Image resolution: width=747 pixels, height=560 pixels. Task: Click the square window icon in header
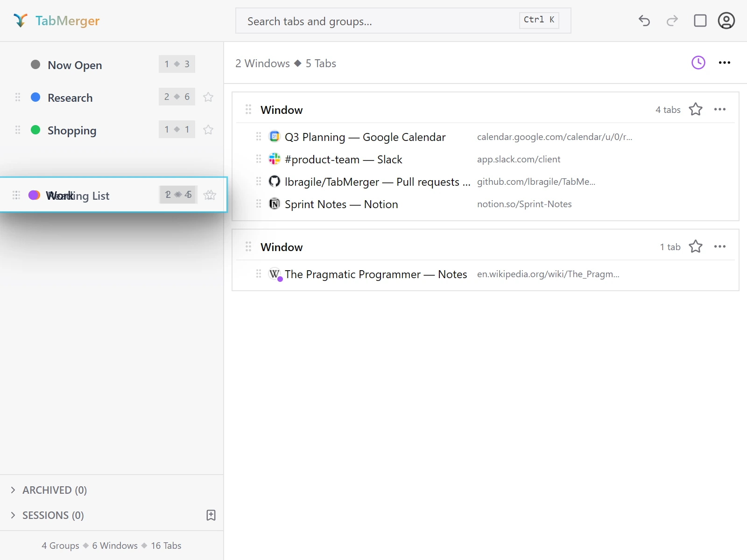[x=700, y=21]
